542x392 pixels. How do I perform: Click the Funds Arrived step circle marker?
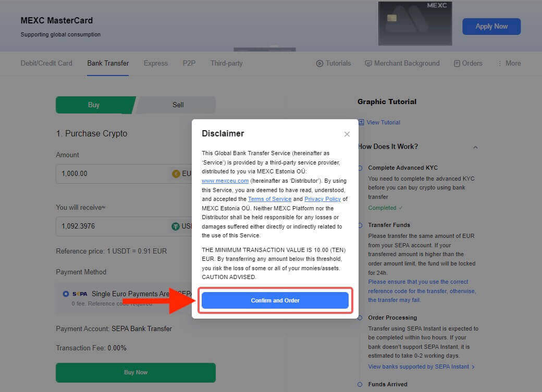[x=360, y=384]
